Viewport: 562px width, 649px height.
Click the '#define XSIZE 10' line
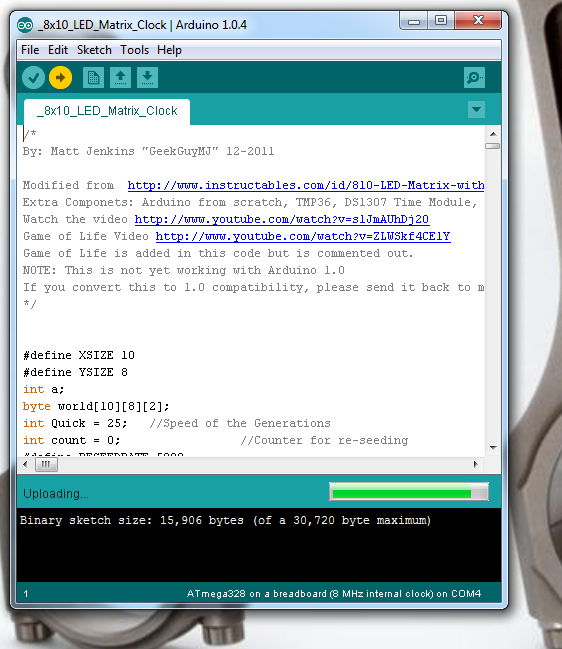click(79, 355)
